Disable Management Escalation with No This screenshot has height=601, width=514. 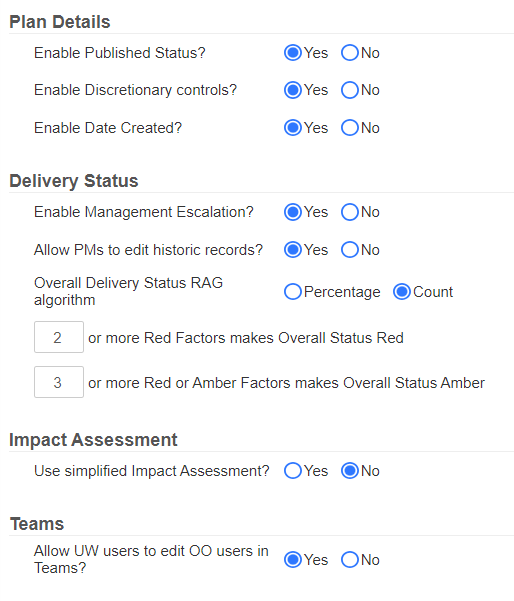point(350,212)
